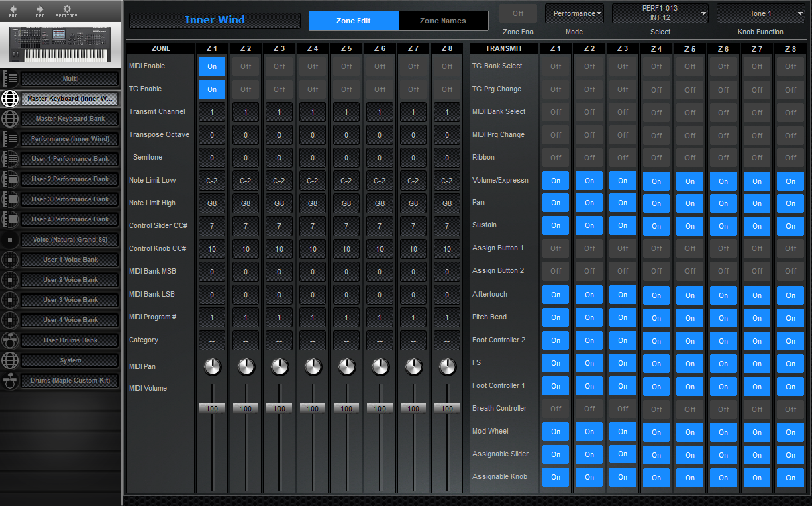Enable TG Bank Select transmit for Z1
The width and height of the screenshot is (812, 506).
pyautogui.click(x=555, y=66)
